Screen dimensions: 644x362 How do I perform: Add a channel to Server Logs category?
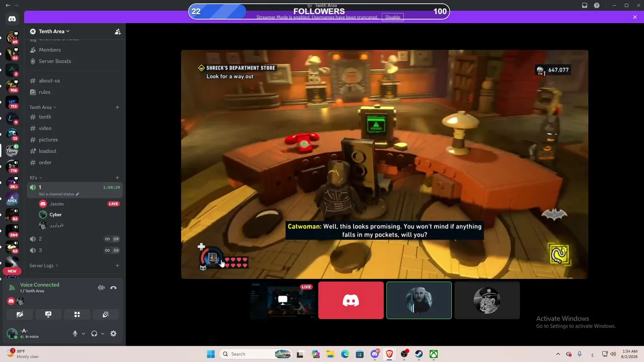[117, 265]
